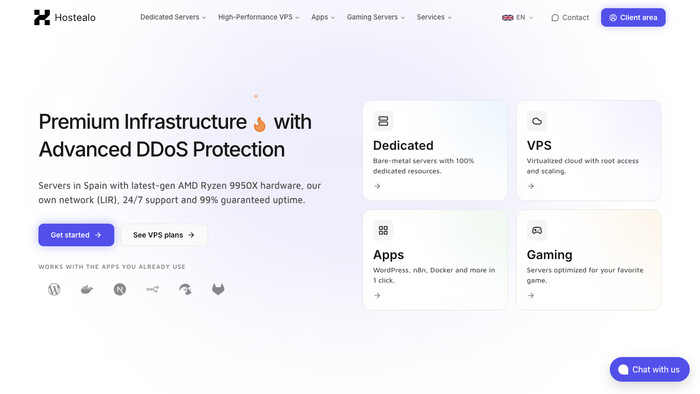This screenshot has height=394, width=700.
Task: Click the Hostealo logo icon
Action: tap(42, 17)
